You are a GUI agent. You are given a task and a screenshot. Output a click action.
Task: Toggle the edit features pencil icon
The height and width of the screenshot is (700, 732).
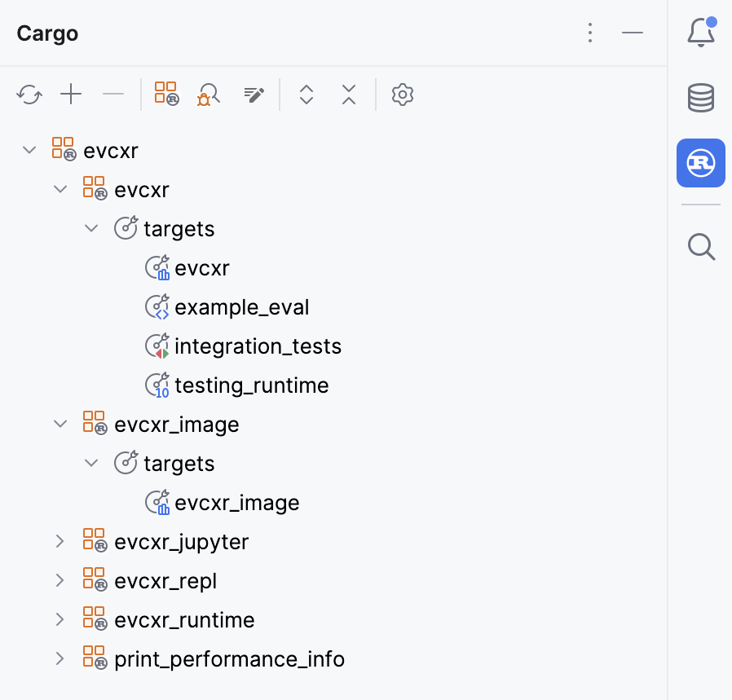click(254, 95)
